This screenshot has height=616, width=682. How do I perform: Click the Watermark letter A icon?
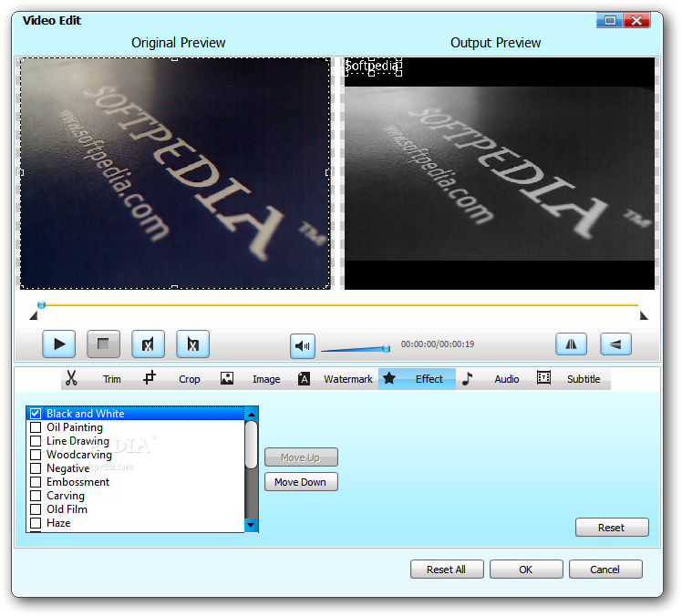(x=304, y=379)
